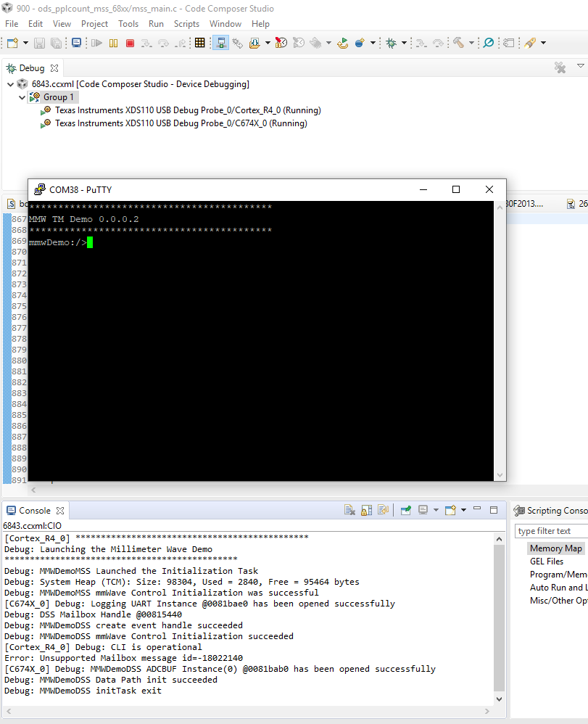The image size is (588, 724).
Task: Open the Load Program dropdown arrow
Action: (268, 43)
